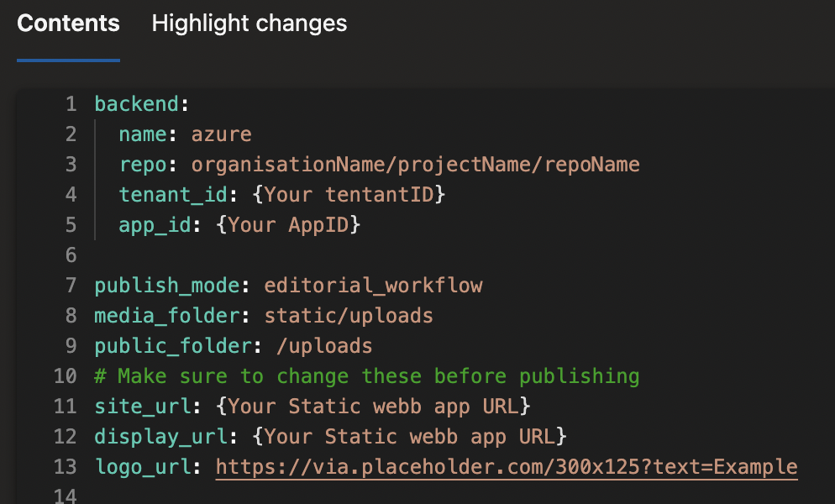
Task: Click line number 10 in the gutter
Action: [65, 376]
